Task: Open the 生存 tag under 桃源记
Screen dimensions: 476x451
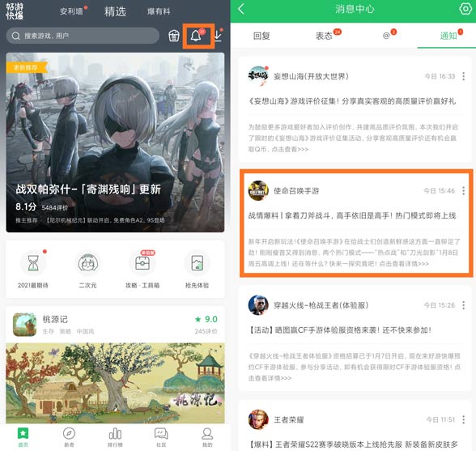Action: 48,331
